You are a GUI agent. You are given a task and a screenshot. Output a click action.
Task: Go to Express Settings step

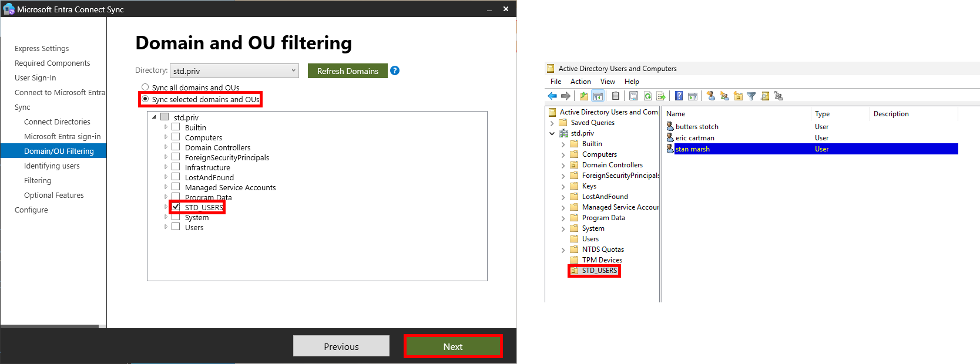(x=42, y=48)
